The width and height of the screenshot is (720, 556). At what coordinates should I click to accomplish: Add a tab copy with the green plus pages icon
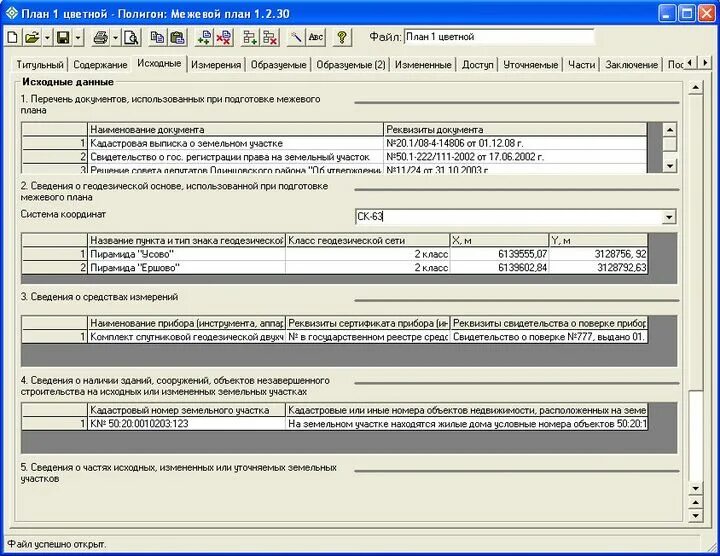204,37
